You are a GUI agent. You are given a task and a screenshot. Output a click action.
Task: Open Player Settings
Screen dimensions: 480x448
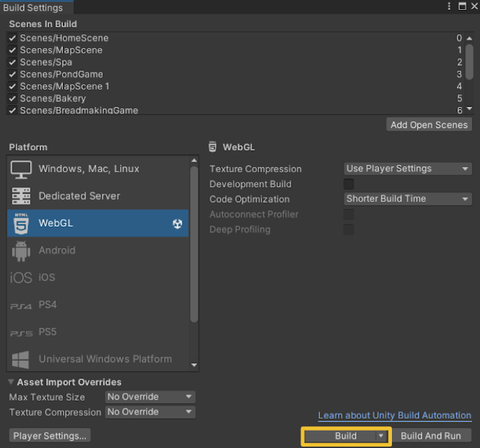click(x=50, y=435)
